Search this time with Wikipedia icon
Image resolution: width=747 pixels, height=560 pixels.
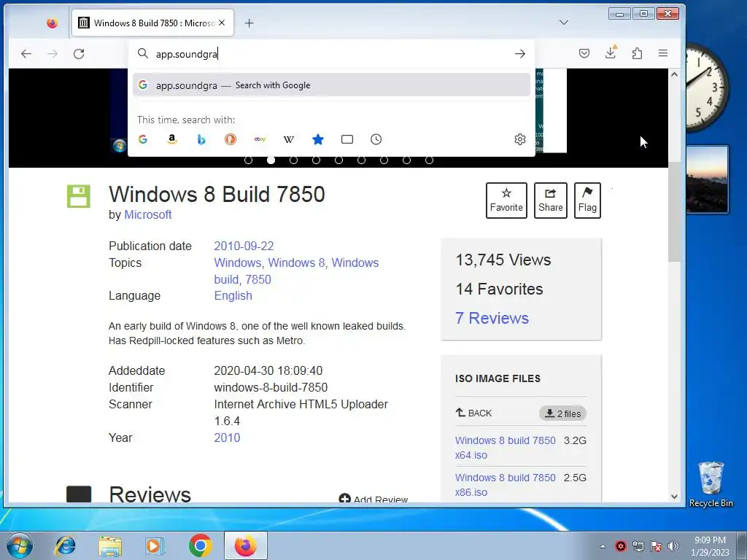click(x=289, y=139)
